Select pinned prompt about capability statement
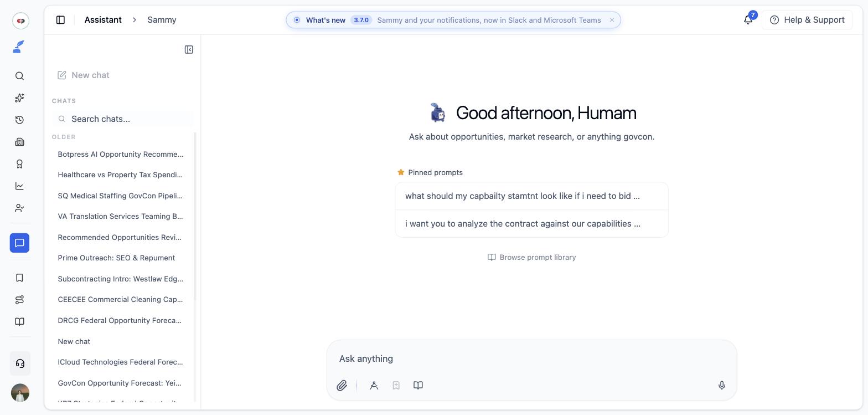This screenshot has height=415, width=868. tap(531, 196)
